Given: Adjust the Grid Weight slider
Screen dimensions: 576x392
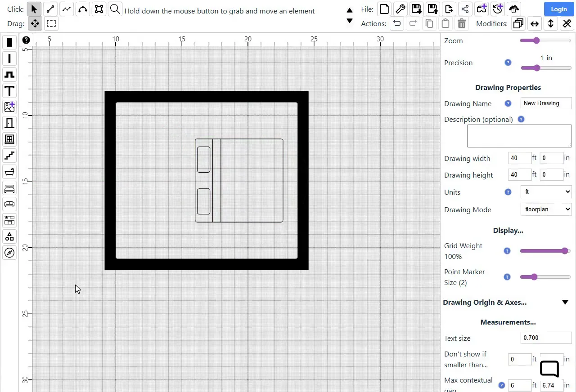Looking at the screenshot, I should click(x=545, y=251).
